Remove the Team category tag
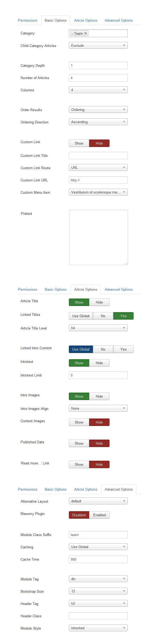 click(x=85, y=33)
